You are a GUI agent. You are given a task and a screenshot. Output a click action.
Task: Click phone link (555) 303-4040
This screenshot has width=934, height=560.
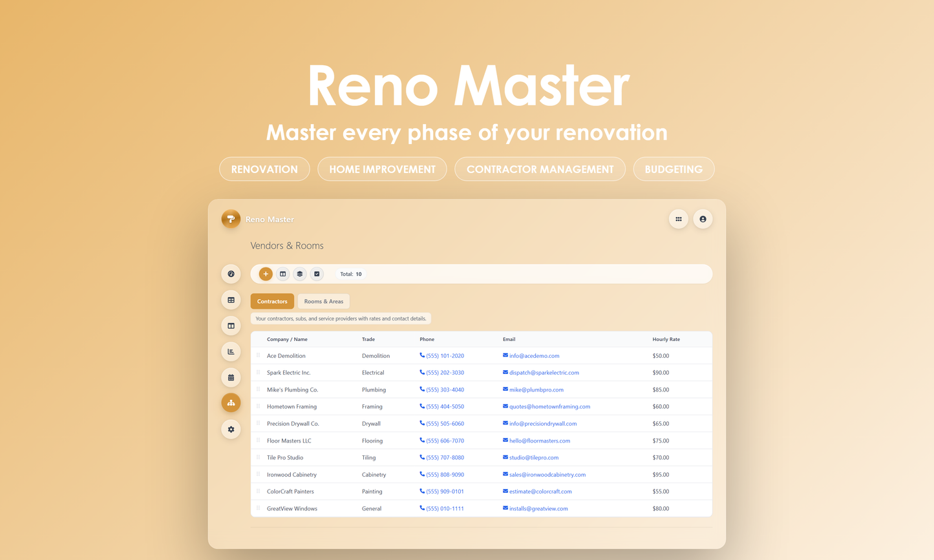coord(442,389)
